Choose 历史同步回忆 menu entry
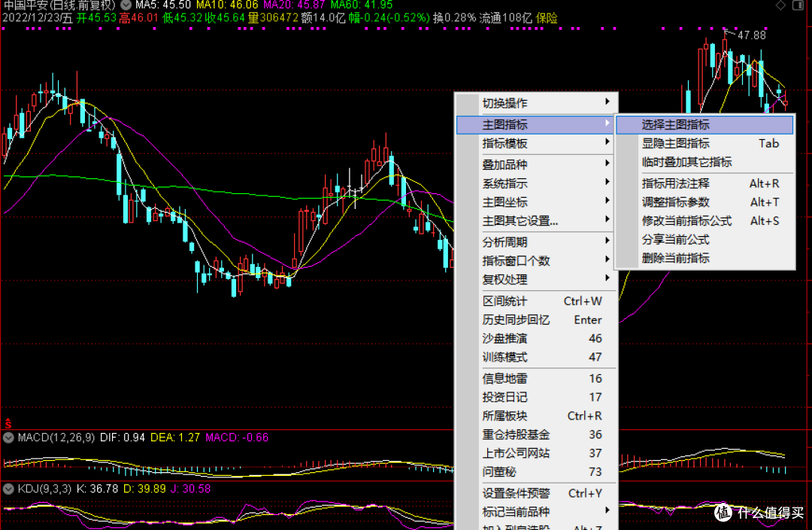 (537, 320)
